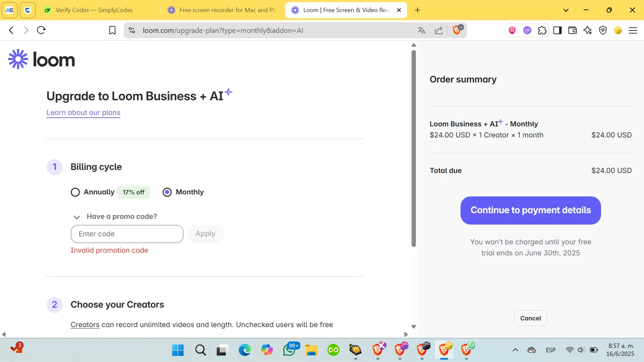Viewport: 644px width, 362px height.
Task: Launch Microsoft Edge from the taskbar
Action: 245,350
